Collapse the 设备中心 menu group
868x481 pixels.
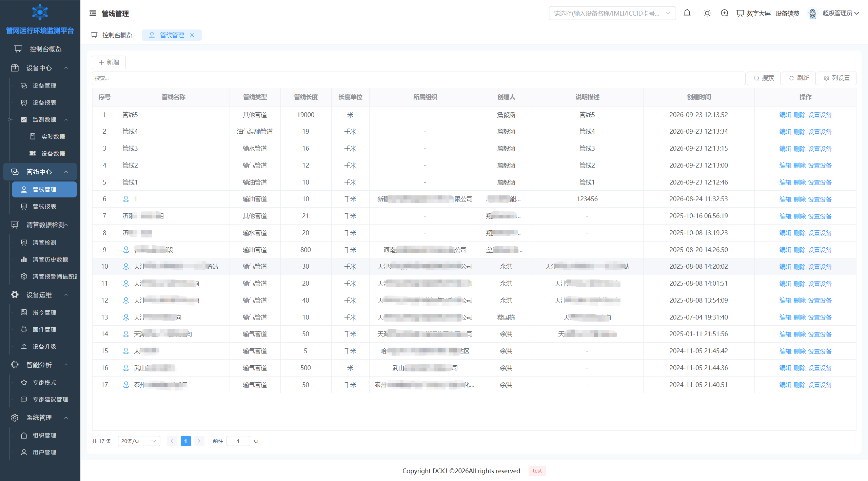66,68
